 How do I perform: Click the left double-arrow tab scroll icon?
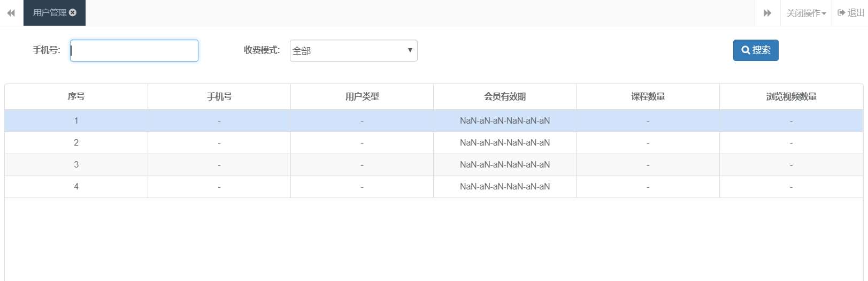pyautogui.click(x=11, y=13)
